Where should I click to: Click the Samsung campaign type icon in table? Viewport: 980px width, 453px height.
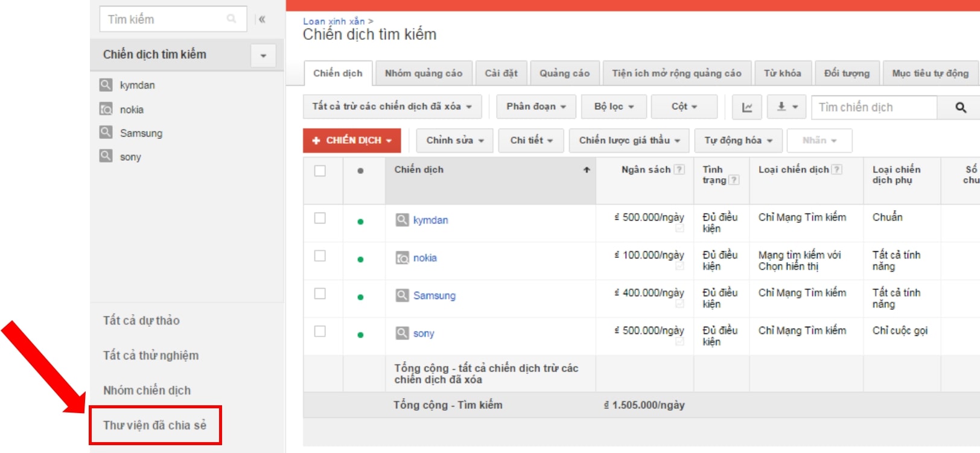point(402,295)
